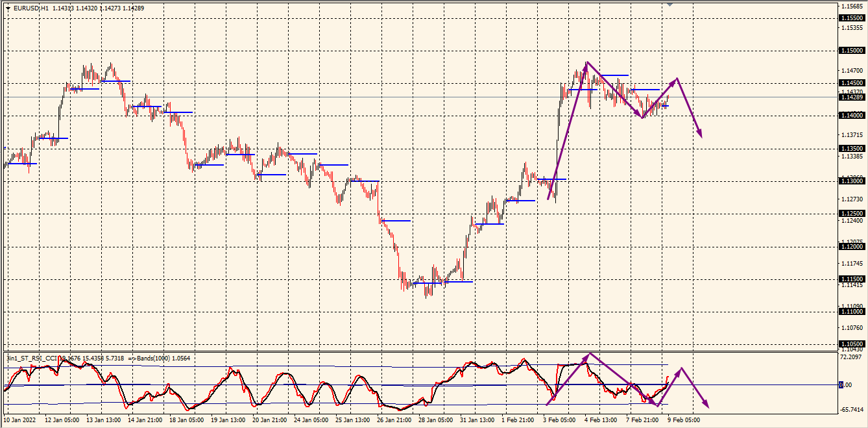Select the blue line just below 1.14700
This screenshot has height=428, width=868.
(x=612, y=75)
